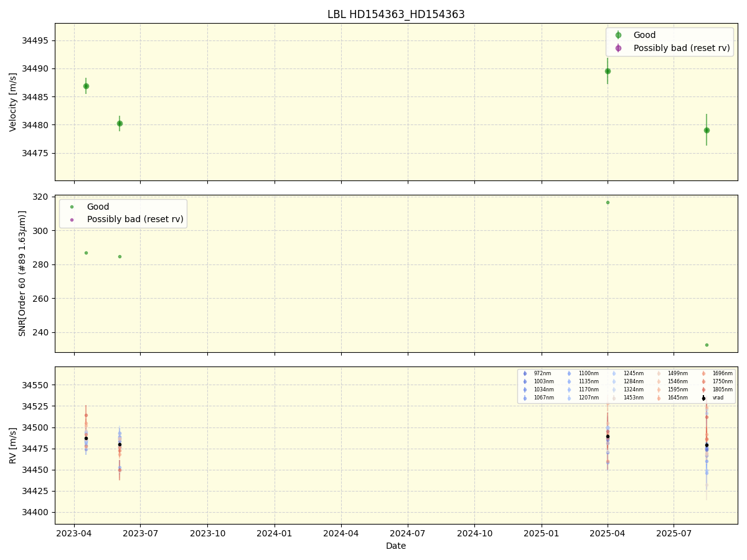The height and width of the screenshot is (560, 747).
Task: Select the April 2023 velocity point in top panel
Action: coord(86,86)
